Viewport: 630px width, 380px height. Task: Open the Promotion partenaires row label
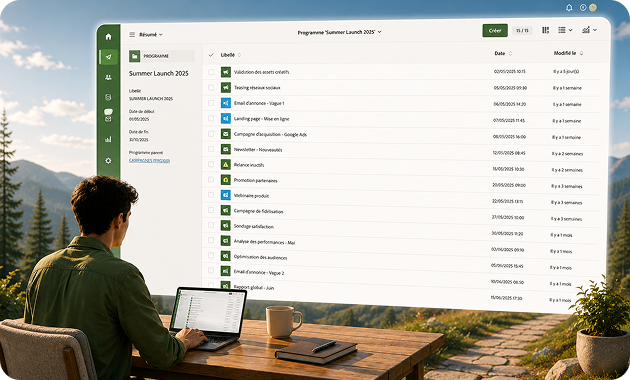point(256,180)
